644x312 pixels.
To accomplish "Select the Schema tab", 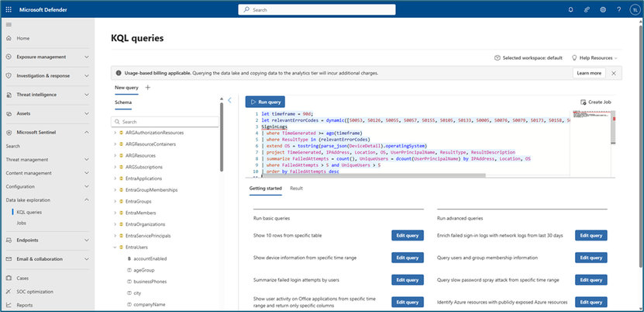I will tap(123, 102).
